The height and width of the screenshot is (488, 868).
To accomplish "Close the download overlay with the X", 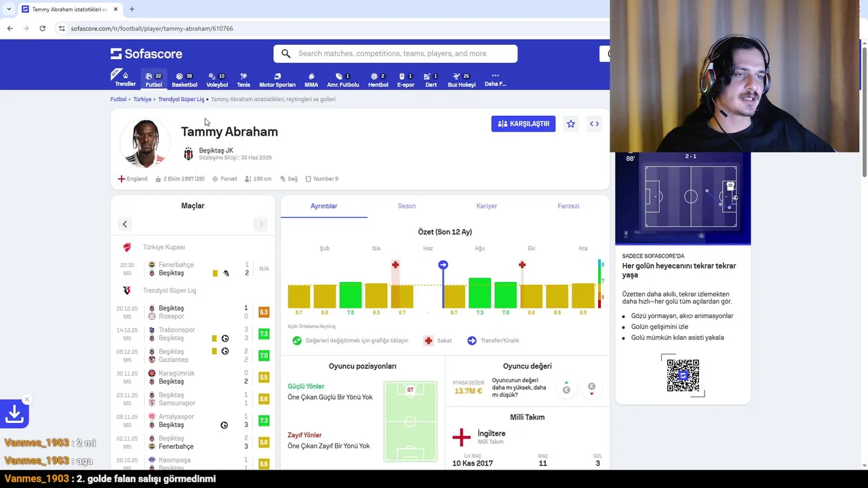I will click(x=26, y=399).
